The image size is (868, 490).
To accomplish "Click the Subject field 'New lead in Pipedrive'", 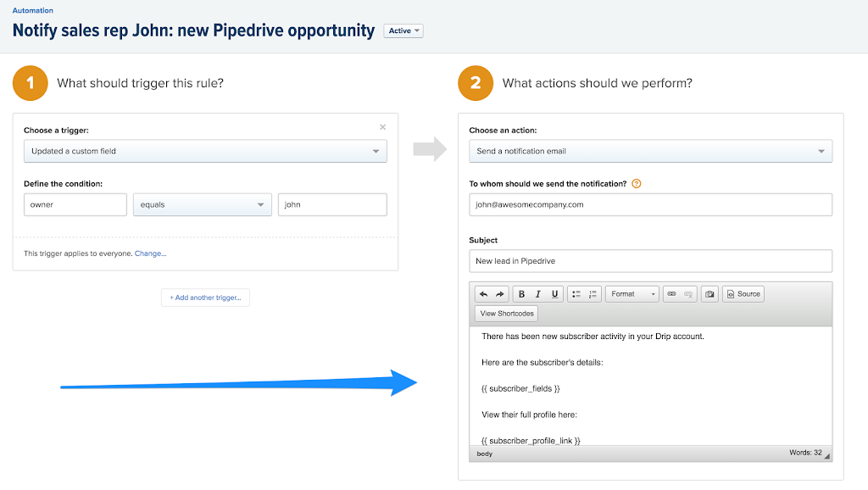I will (x=650, y=261).
